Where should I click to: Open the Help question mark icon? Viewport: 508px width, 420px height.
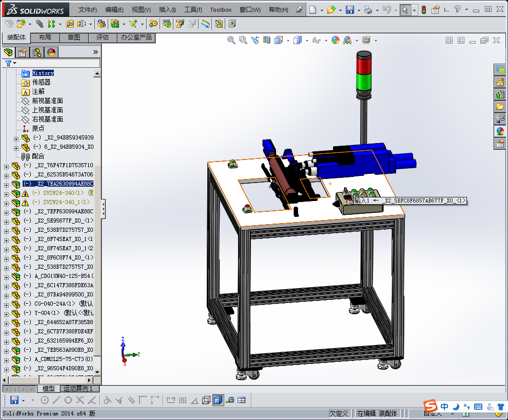(457, 9)
